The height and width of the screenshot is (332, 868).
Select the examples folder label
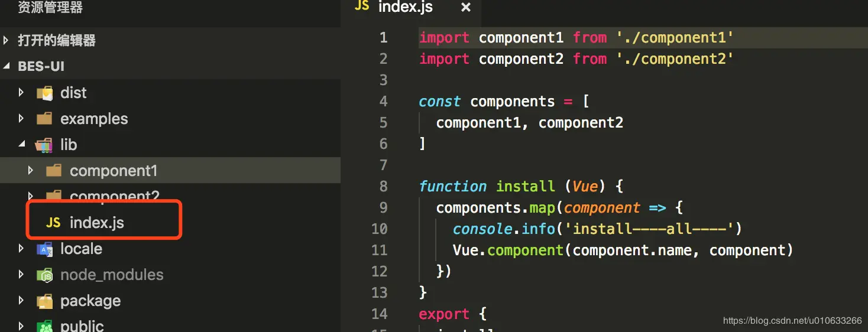[x=94, y=119]
